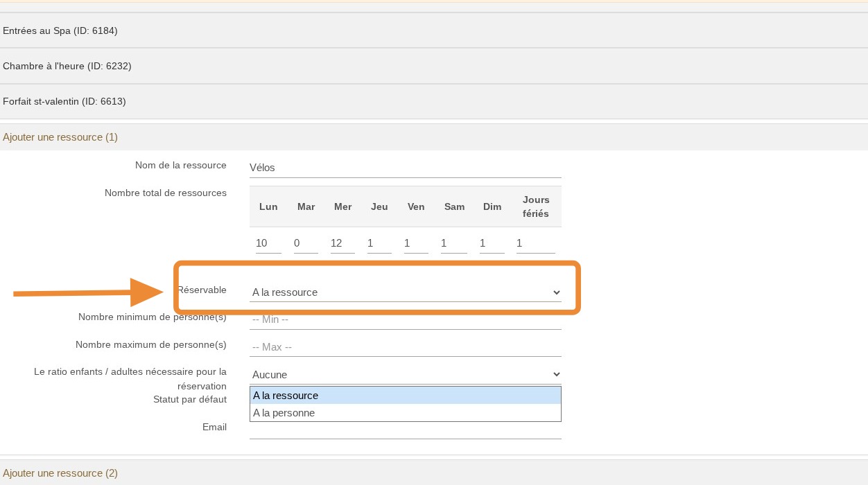868x485 pixels.
Task: Click the Jeu resource count field
Action: pos(379,243)
